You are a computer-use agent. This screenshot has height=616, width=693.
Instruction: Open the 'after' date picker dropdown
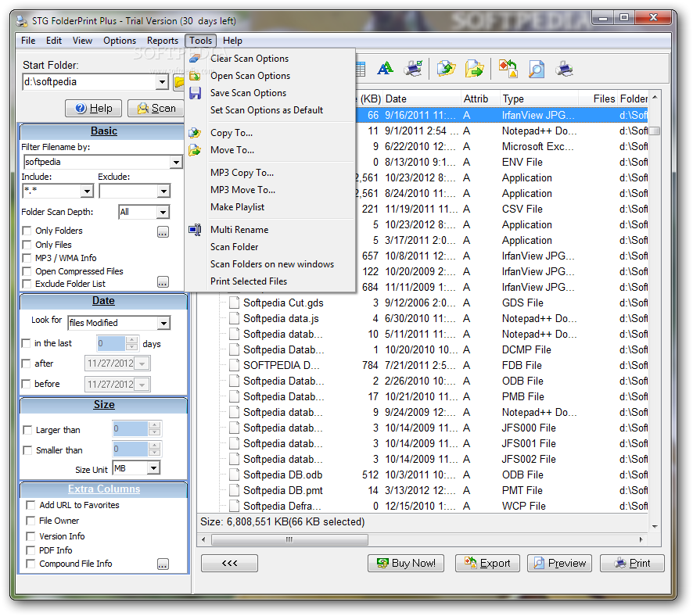coord(142,364)
